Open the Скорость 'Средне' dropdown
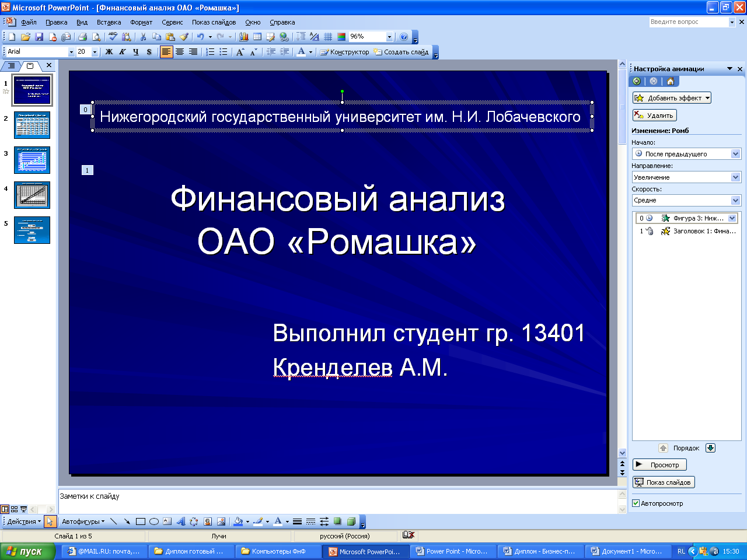This screenshot has width=747, height=560. (735, 200)
